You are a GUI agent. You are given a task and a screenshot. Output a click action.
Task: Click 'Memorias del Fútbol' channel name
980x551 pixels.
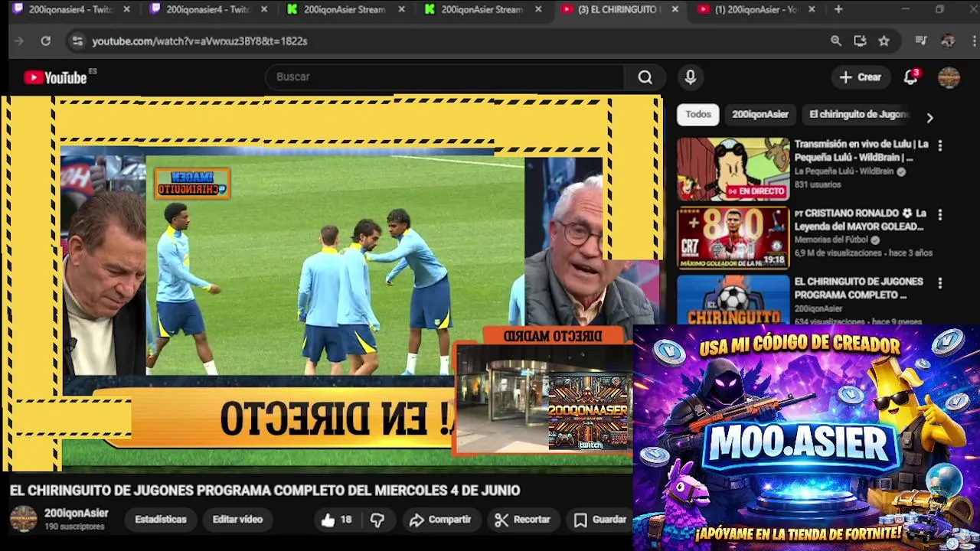pos(831,240)
